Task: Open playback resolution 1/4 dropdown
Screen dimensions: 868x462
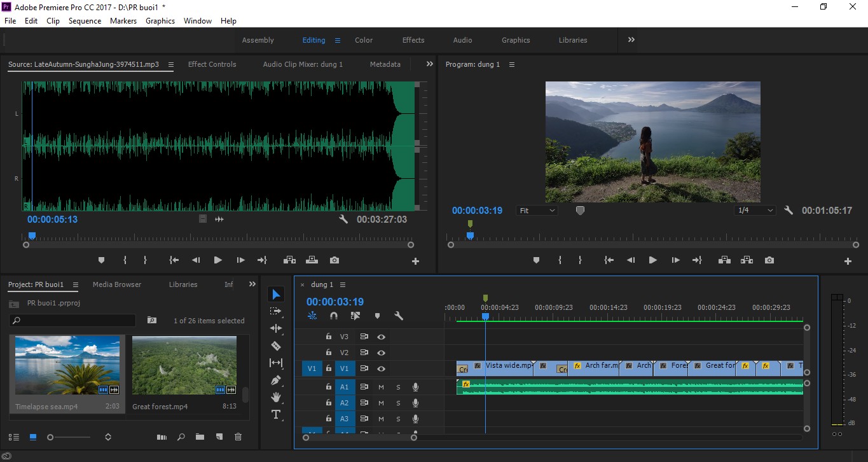Action: click(x=755, y=211)
